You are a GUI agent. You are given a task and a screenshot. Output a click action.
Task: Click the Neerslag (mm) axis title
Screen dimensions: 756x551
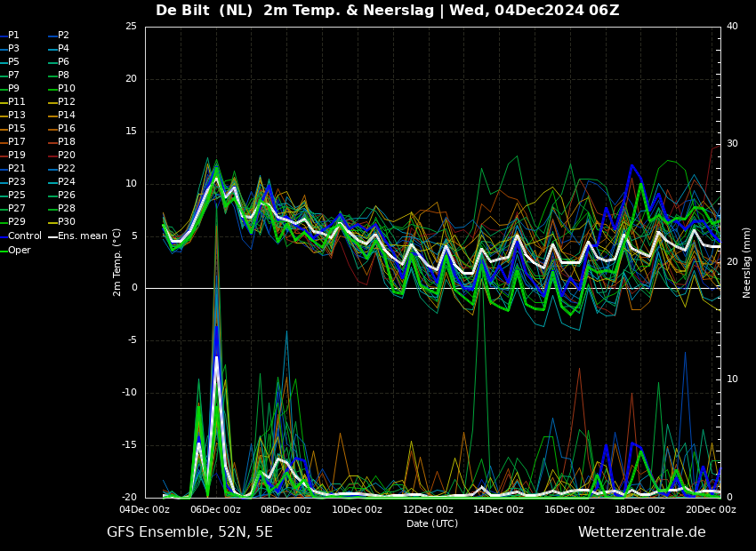pyautogui.click(x=747, y=262)
